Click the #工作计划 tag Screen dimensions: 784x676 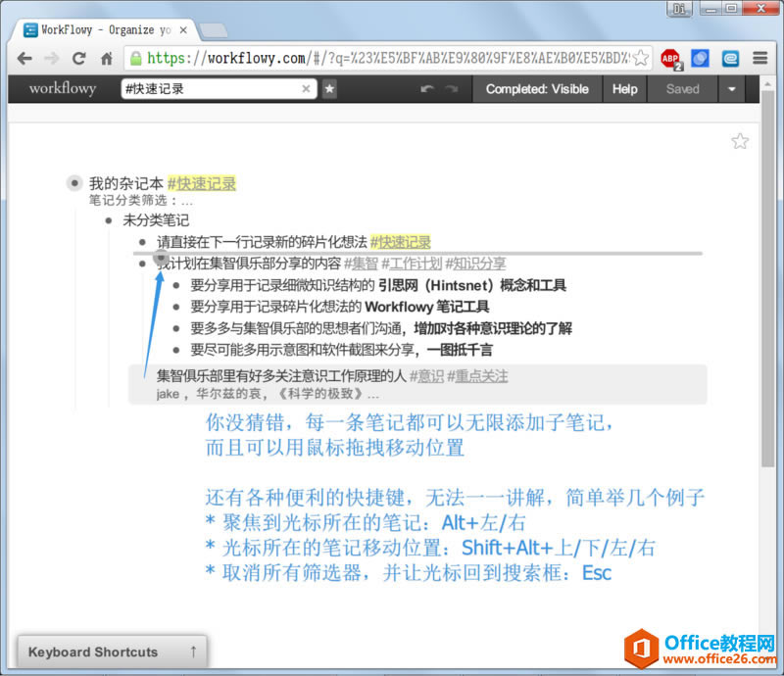[412, 264]
